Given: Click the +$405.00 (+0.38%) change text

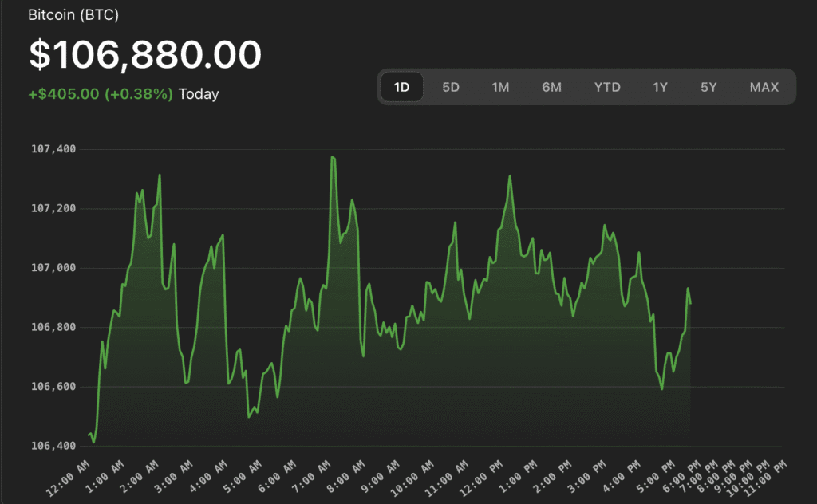Looking at the screenshot, I should tap(101, 94).
